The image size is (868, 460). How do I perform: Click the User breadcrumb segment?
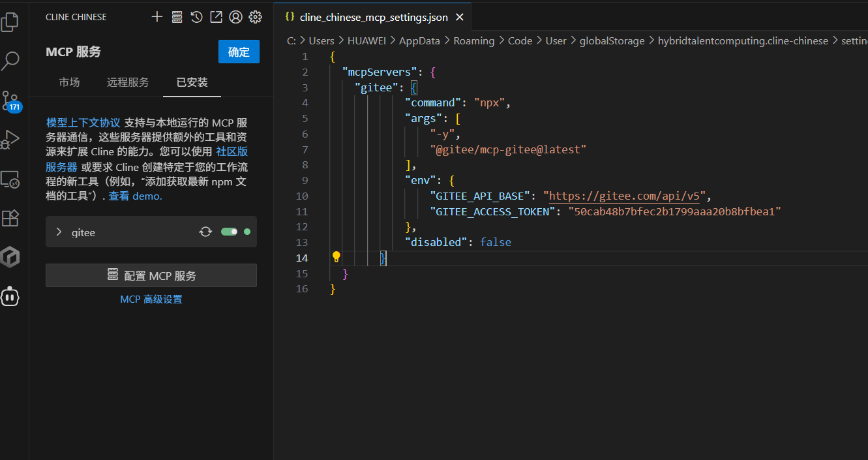[556, 40]
